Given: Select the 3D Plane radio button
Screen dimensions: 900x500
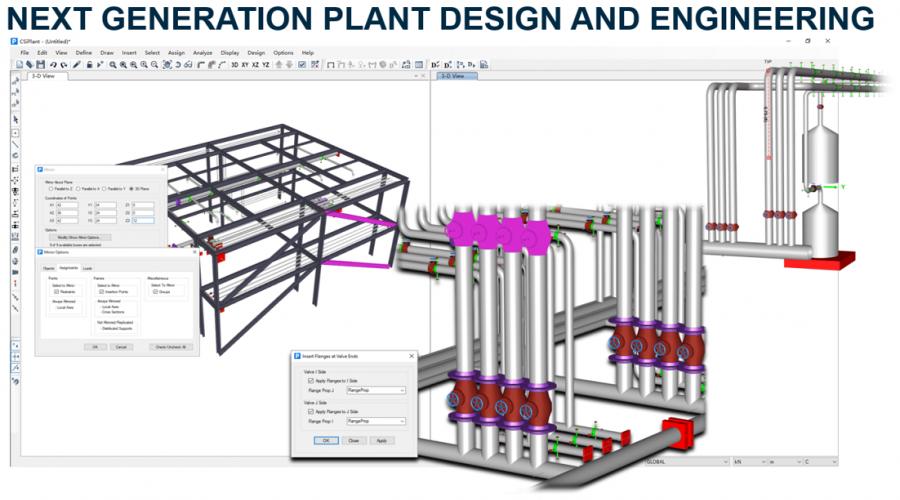Looking at the screenshot, I should pos(131,188).
